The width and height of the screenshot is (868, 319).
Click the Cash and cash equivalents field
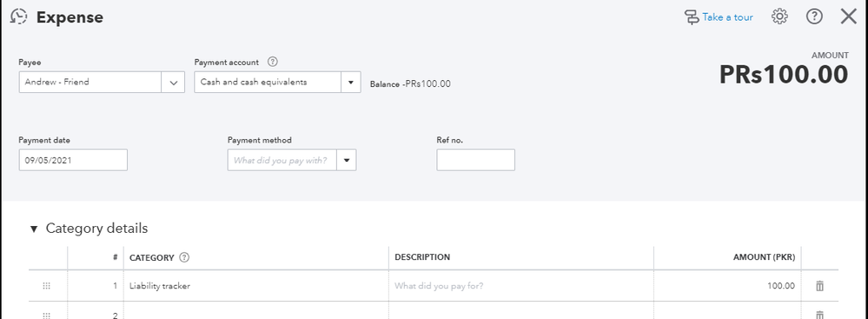tap(268, 82)
